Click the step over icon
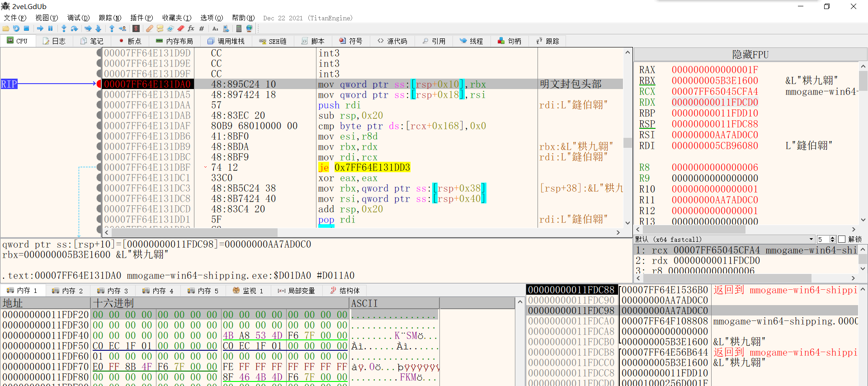This screenshot has height=386, width=868. click(x=75, y=28)
